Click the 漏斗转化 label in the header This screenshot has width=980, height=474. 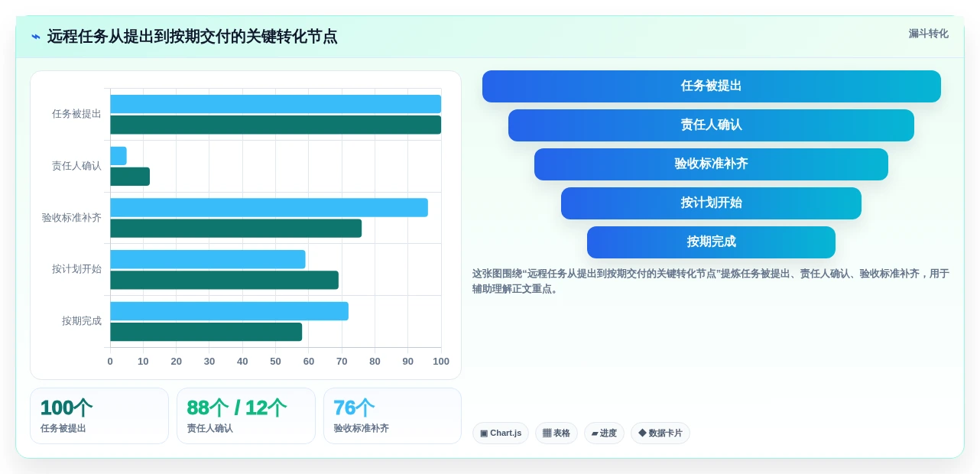coord(928,34)
